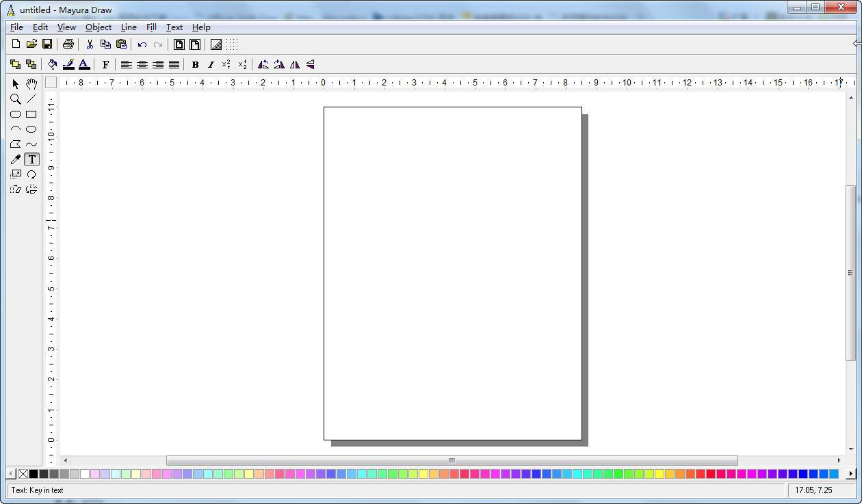Choose the rounded rectangle tool
Viewport: 862px width, 504px height.
point(15,114)
